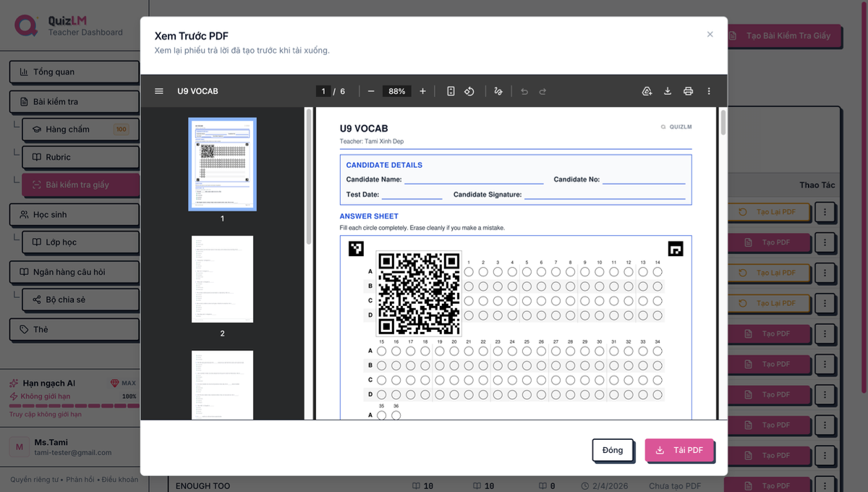Viewport: 868px width, 492px height.
Task: Click the fit-to-page icon
Action: tap(450, 91)
